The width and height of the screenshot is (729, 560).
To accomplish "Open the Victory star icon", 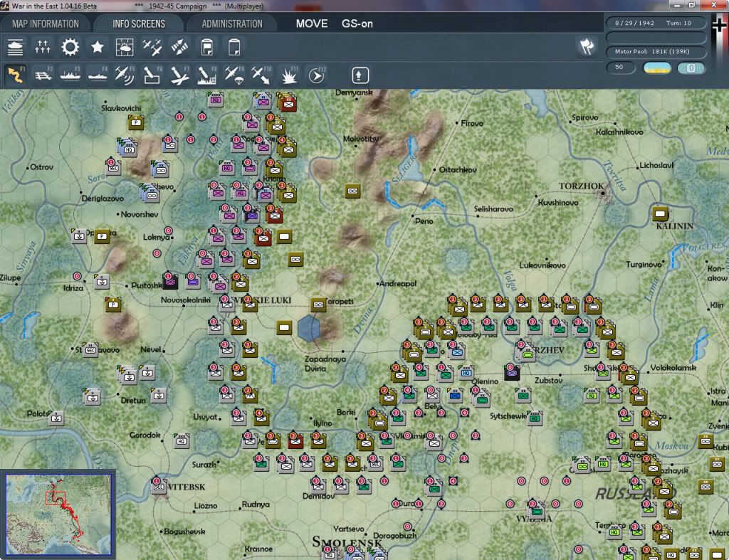I will click(97, 47).
